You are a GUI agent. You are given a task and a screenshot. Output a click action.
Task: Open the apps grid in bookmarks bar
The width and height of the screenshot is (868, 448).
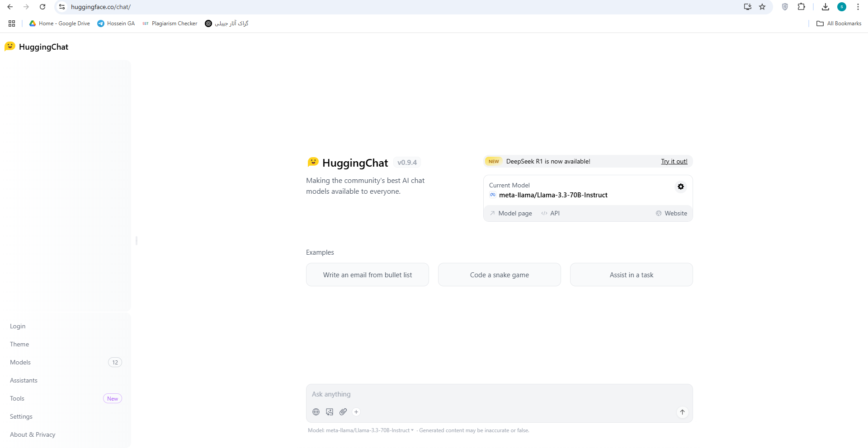coord(12,23)
